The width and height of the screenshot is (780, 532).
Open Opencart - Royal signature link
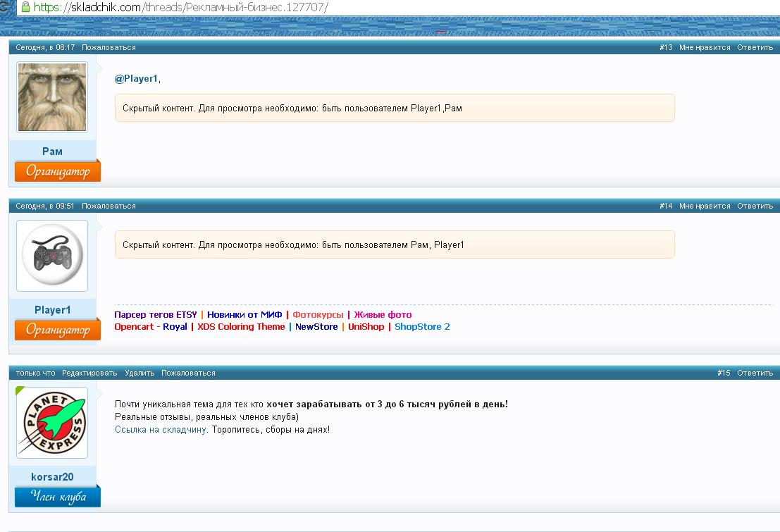coord(151,326)
